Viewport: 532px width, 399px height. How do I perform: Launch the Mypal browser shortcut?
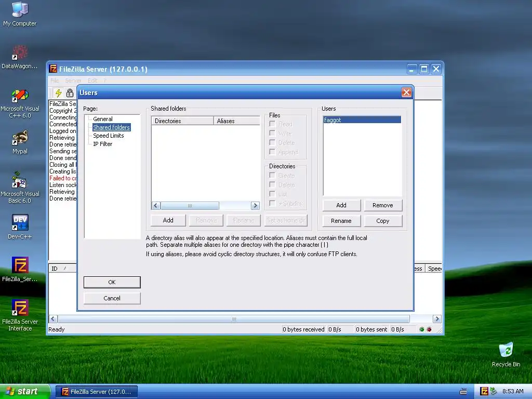tap(20, 142)
